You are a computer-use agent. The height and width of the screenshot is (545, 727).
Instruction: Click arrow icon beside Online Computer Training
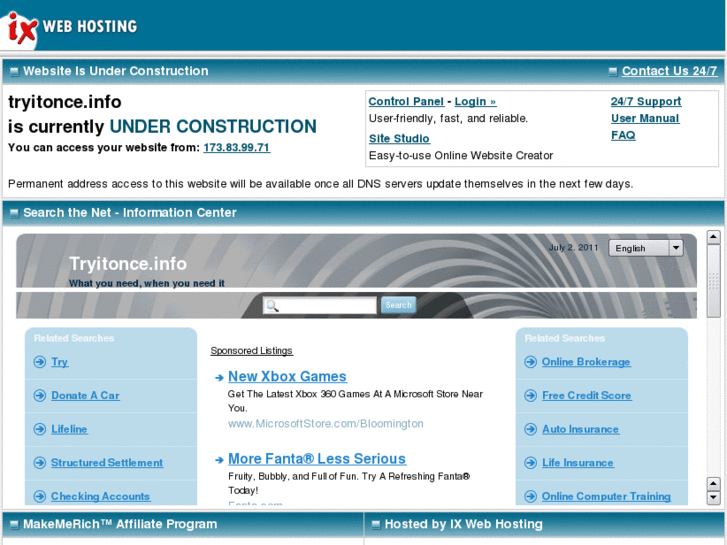530,496
